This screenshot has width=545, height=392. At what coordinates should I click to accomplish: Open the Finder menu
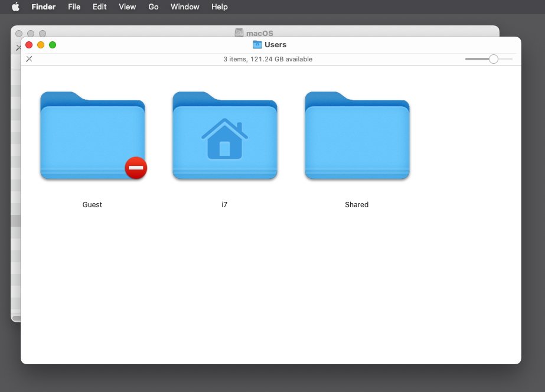(x=43, y=7)
